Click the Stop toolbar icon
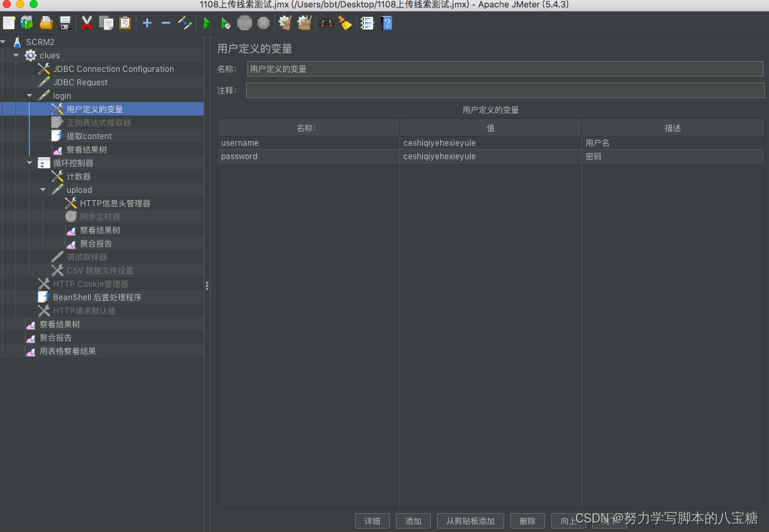Image resolution: width=769 pixels, height=532 pixels. (244, 23)
